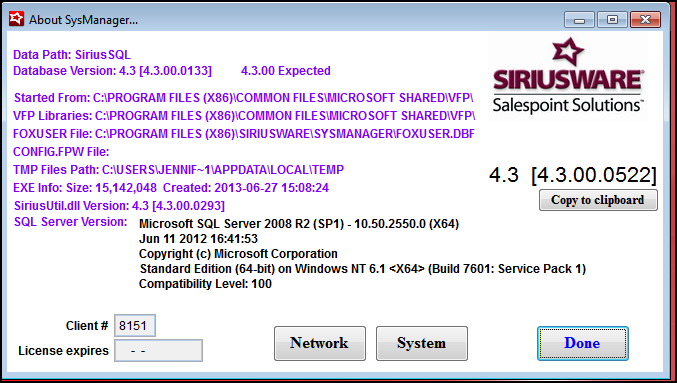Click the Client # input field
Viewport: 677px width, 383px height.
[x=135, y=326]
